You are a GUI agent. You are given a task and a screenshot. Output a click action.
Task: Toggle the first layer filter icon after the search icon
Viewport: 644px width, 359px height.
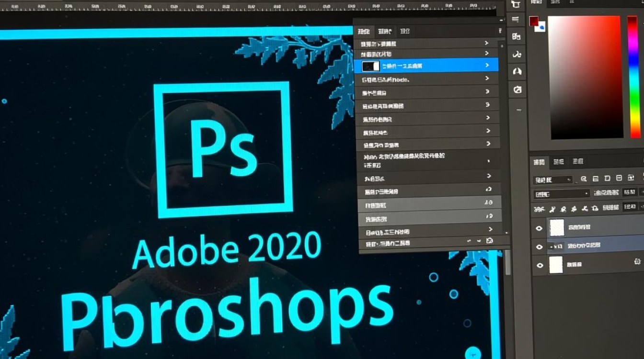(595, 179)
